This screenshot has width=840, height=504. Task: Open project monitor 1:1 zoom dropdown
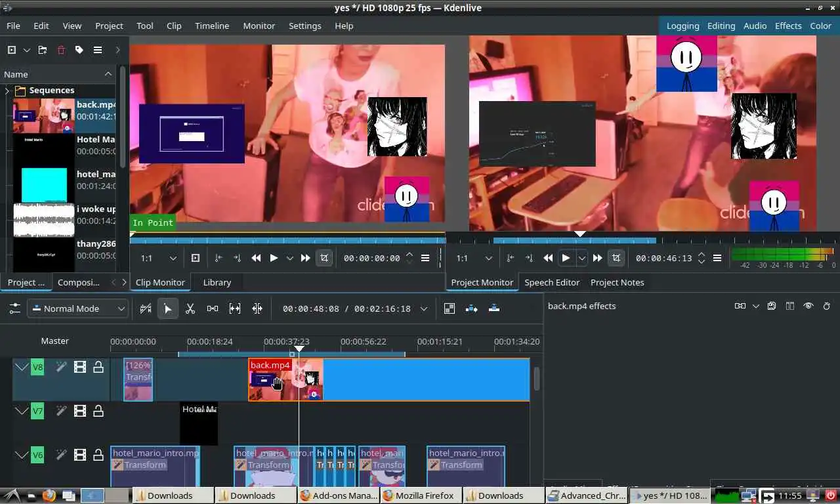(474, 258)
